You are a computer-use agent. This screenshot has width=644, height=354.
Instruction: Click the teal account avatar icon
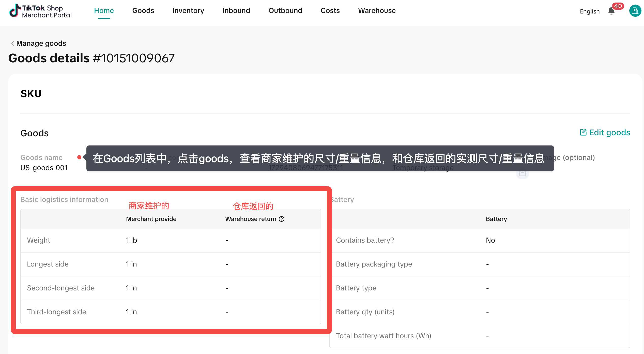(635, 11)
